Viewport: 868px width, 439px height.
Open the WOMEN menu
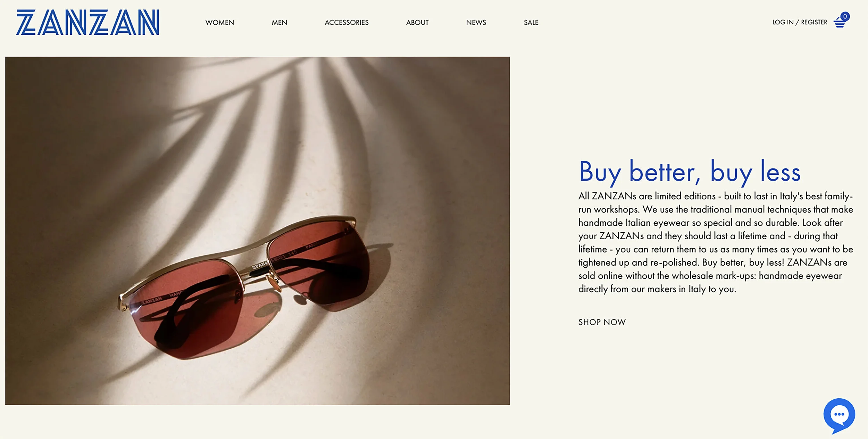point(220,23)
